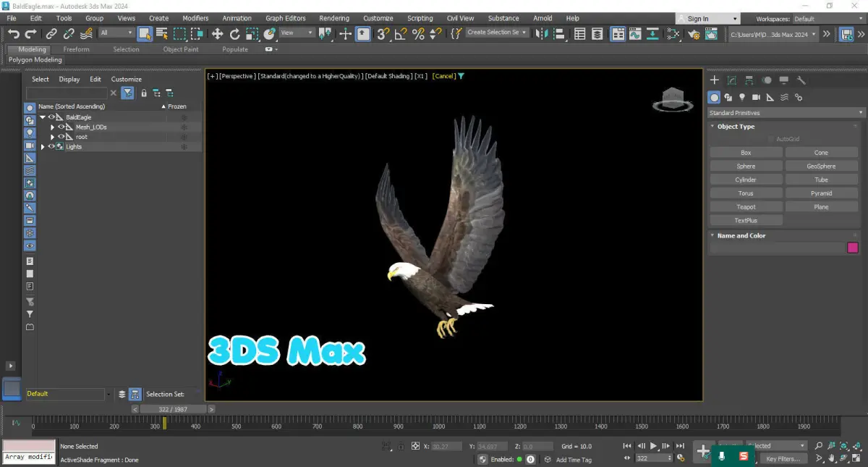Click the Key Filters button
This screenshot has width=868, height=467.
[x=783, y=459]
